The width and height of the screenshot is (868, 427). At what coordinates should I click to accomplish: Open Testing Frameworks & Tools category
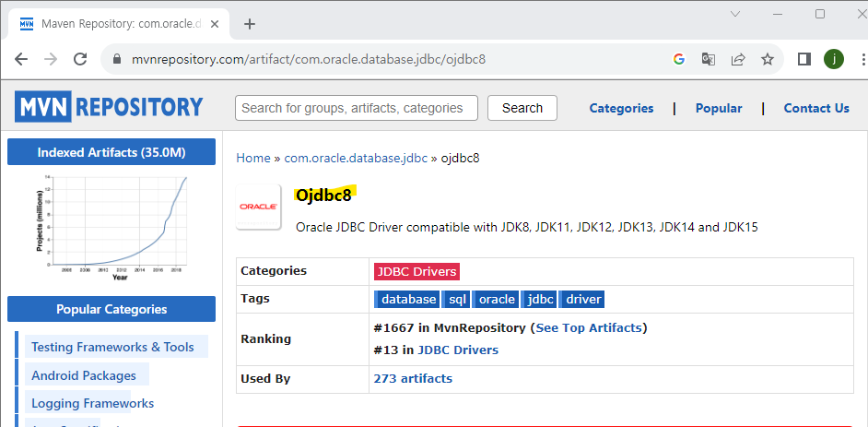click(x=112, y=347)
